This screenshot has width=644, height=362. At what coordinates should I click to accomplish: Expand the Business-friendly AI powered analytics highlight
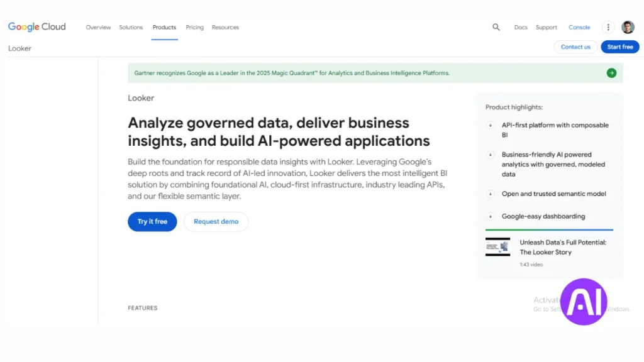point(491,156)
